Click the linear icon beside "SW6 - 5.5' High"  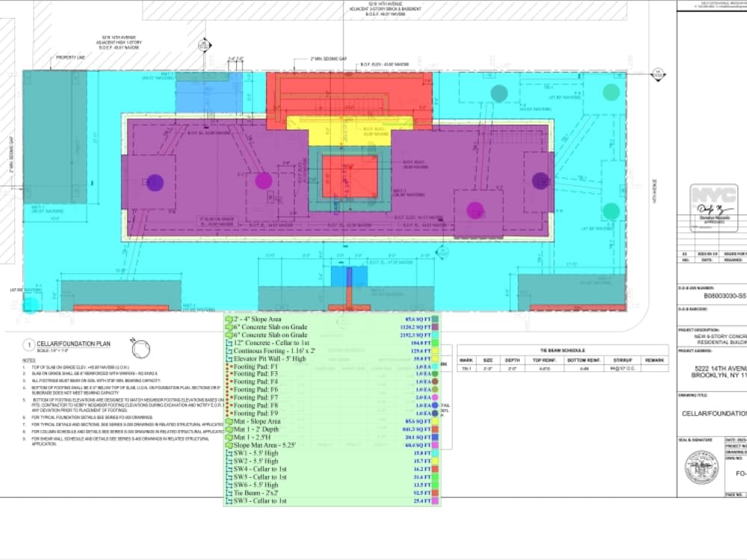[x=229, y=485]
